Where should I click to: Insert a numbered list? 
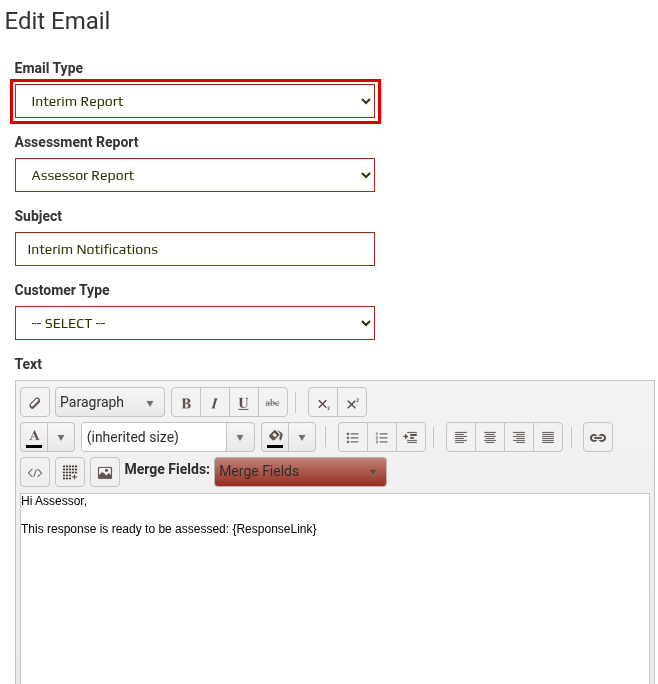click(x=382, y=437)
